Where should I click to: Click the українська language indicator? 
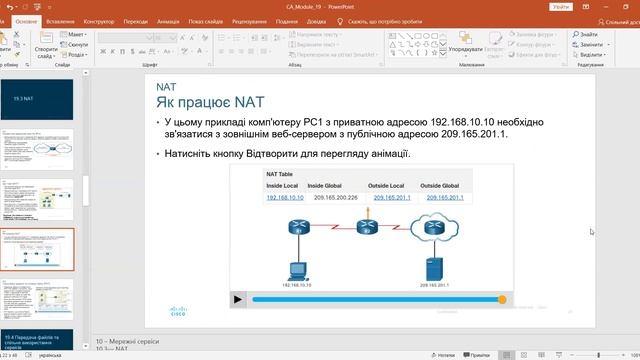pyautogui.click(x=50, y=356)
